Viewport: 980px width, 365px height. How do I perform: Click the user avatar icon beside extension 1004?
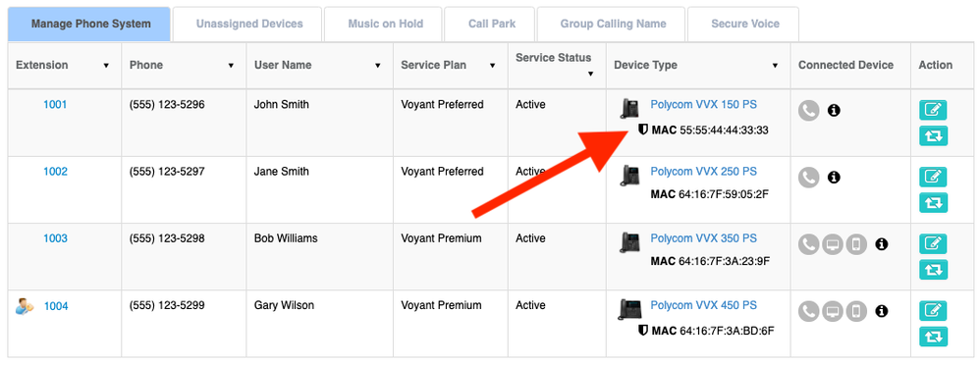pyautogui.click(x=25, y=306)
